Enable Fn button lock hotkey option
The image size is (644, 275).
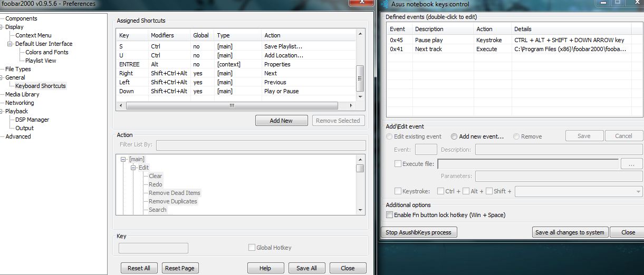click(389, 215)
